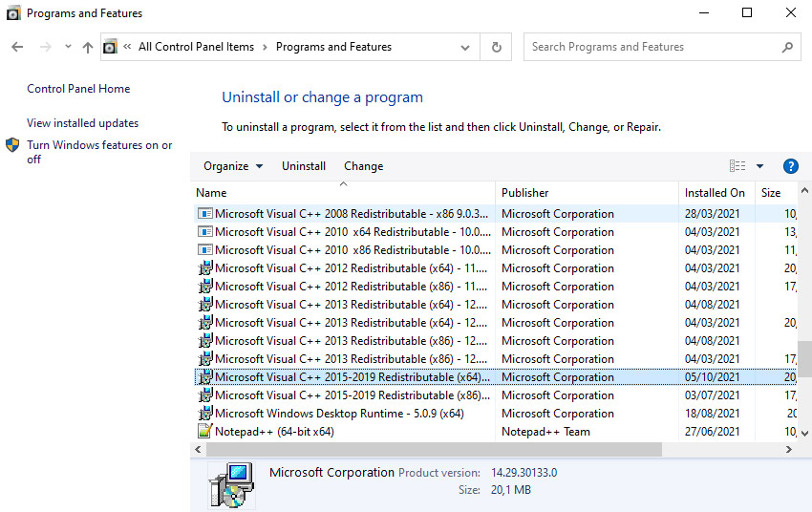Click the 18/08/2021 installed date cell
Image resolution: width=812 pixels, height=512 pixels.
712,413
